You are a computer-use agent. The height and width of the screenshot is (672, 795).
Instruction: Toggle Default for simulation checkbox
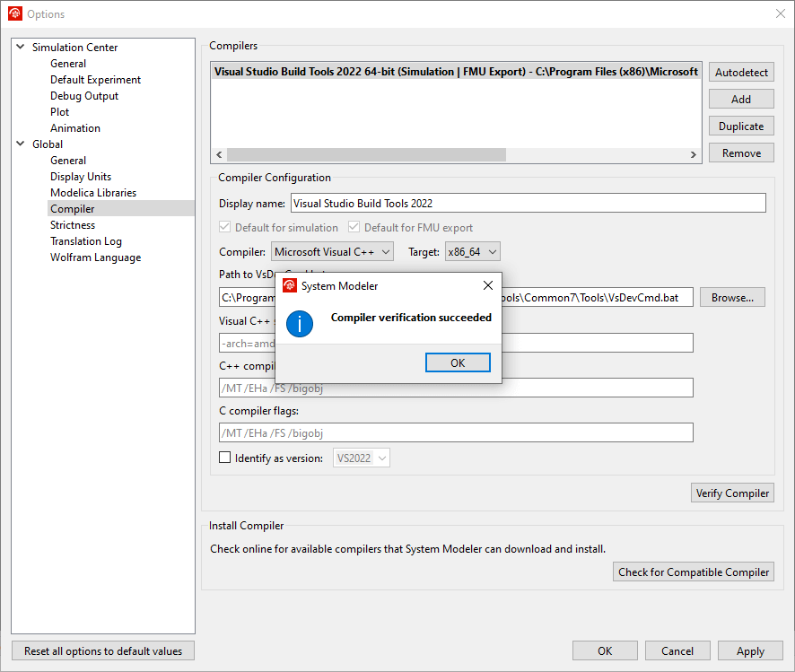click(224, 227)
